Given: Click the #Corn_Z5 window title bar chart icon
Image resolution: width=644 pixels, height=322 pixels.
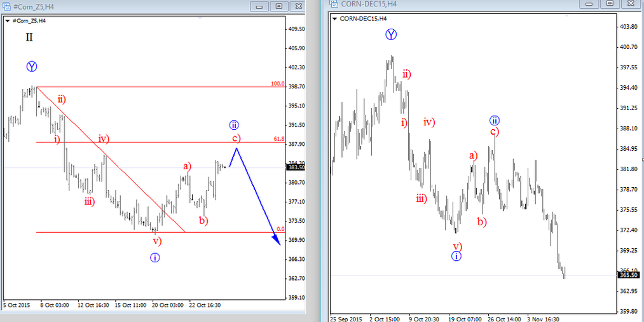Looking at the screenshot, I should coord(7,6).
